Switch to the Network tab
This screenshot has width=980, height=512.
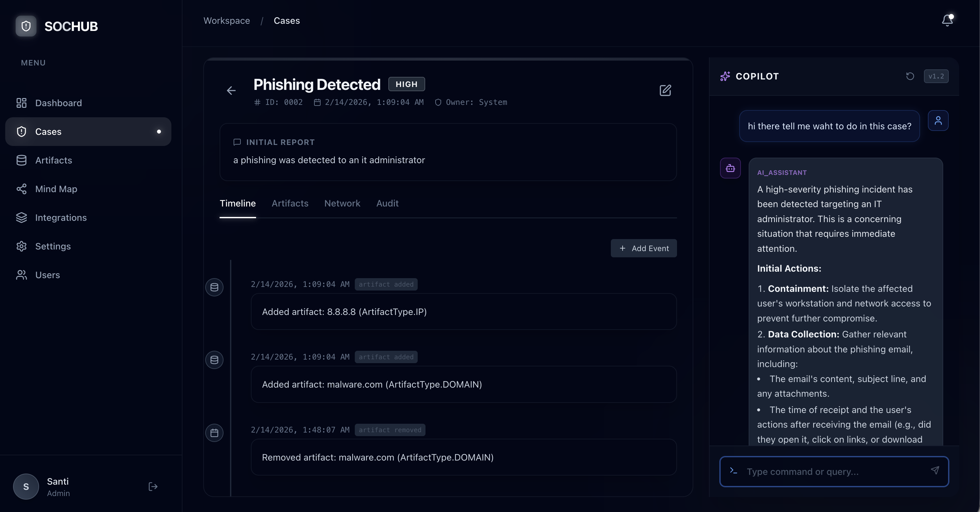pos(342,203)
